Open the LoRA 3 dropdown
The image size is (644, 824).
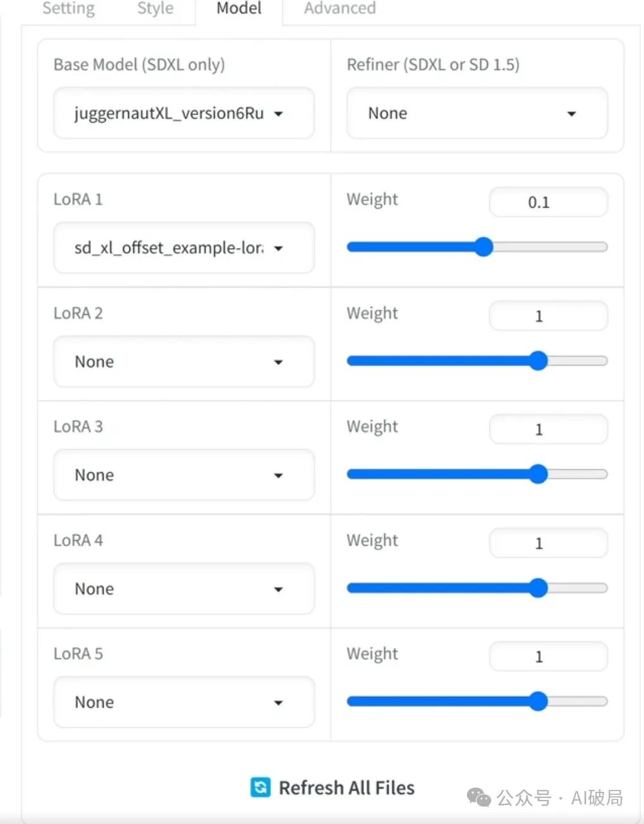click(x=183, y=475)
